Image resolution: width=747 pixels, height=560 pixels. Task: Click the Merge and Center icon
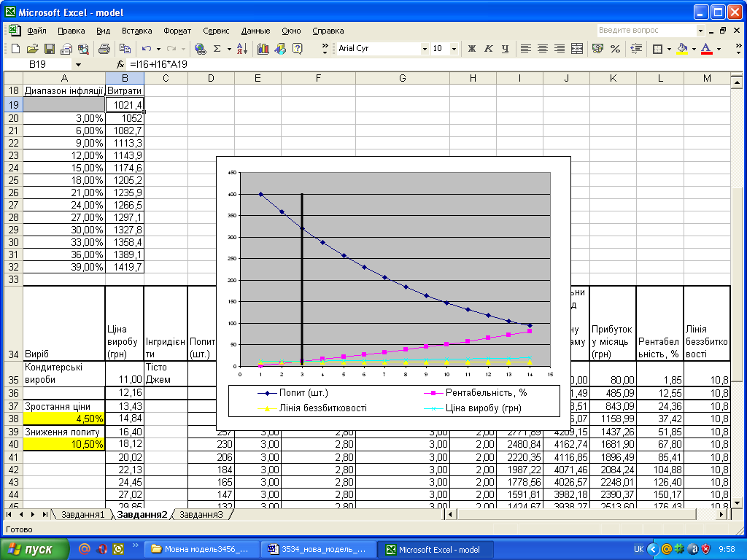click(577, 49)
